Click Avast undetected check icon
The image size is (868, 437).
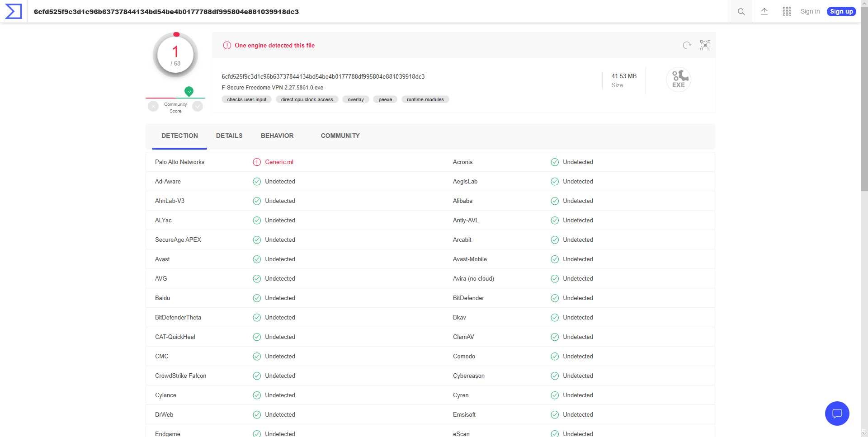[257, 259]
